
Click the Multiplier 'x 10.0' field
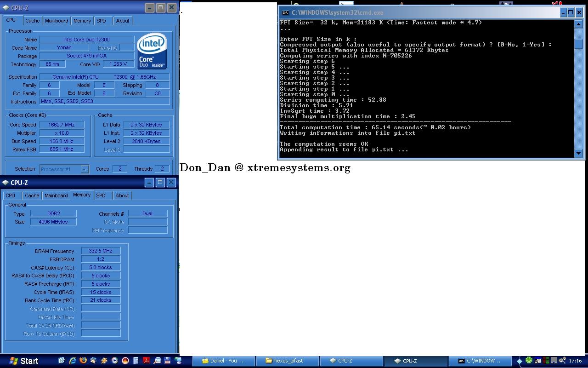point(62,133)
